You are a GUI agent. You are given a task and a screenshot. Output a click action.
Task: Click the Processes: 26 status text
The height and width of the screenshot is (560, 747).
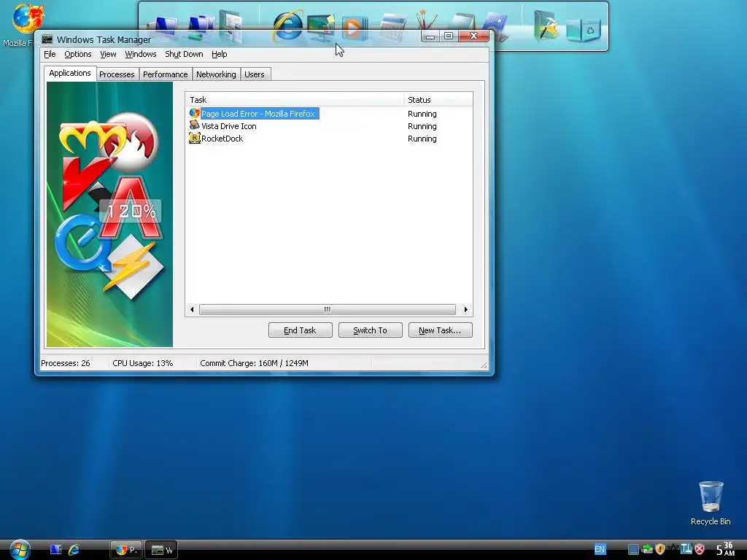(x=65, y=363)
